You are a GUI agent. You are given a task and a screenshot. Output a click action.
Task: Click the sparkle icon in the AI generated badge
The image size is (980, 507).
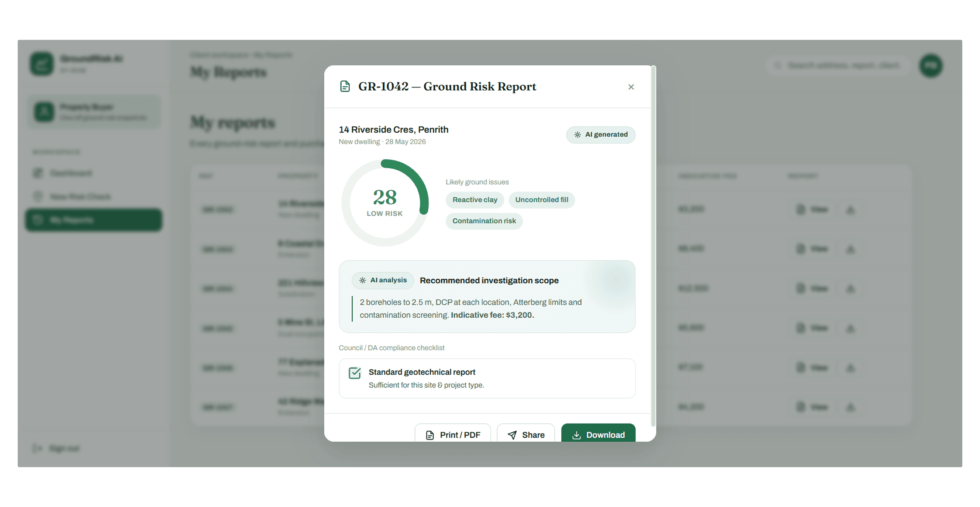pos(577,135)
